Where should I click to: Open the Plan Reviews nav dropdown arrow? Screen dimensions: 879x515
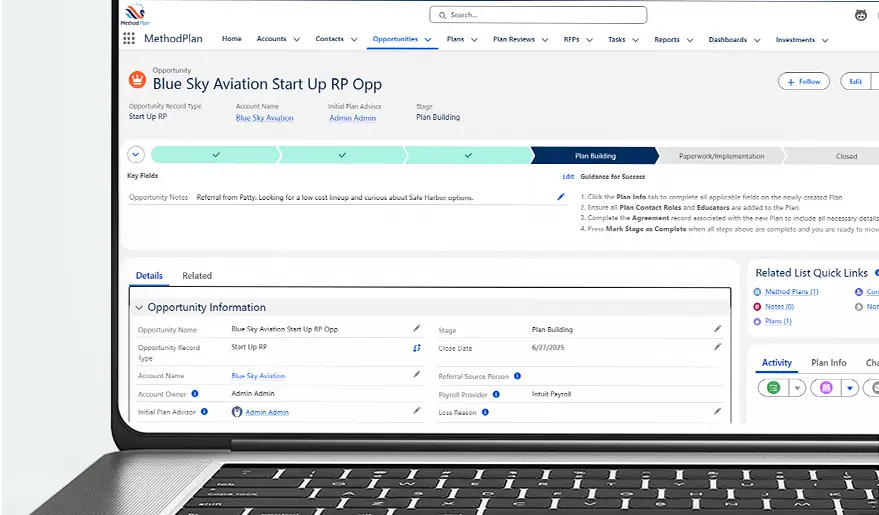click(x=545, y=40)
